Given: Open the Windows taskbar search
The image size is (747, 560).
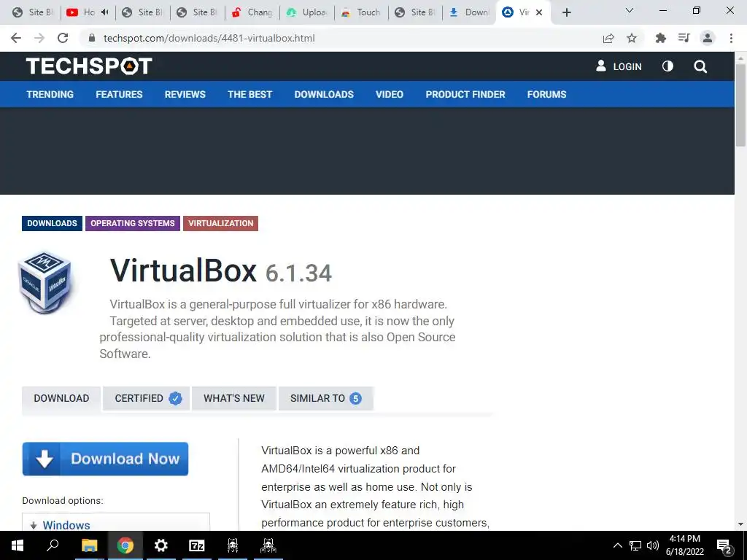Looking at the screenshot, I should (53, 545).
